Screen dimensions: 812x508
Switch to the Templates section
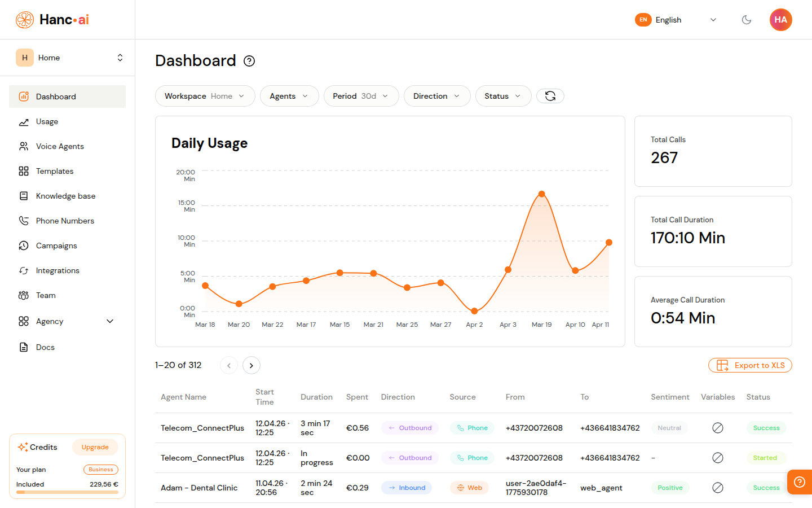point(54,171)
